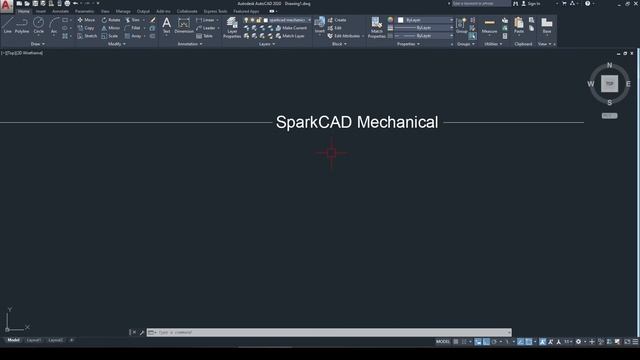Expand the Properties panel title
Viewport: 640px width, 360px height.
(409, 44)
